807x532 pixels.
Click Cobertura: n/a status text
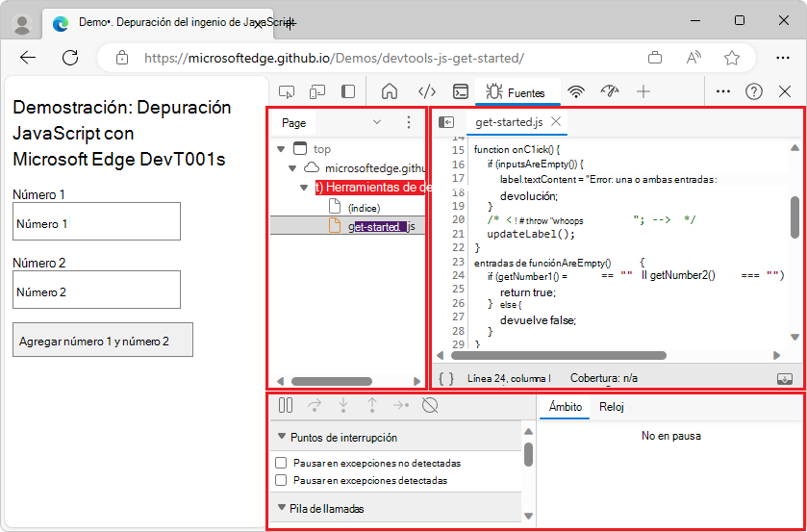click(x=604, y=378)
